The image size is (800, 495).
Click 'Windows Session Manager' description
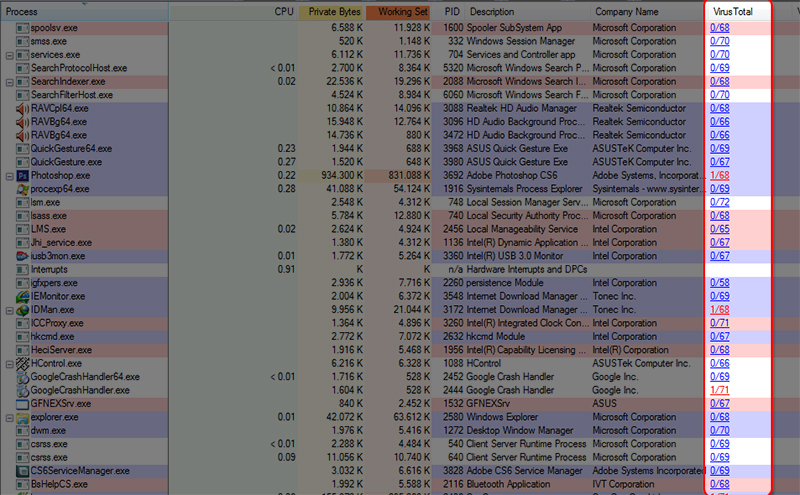(521, 41)
